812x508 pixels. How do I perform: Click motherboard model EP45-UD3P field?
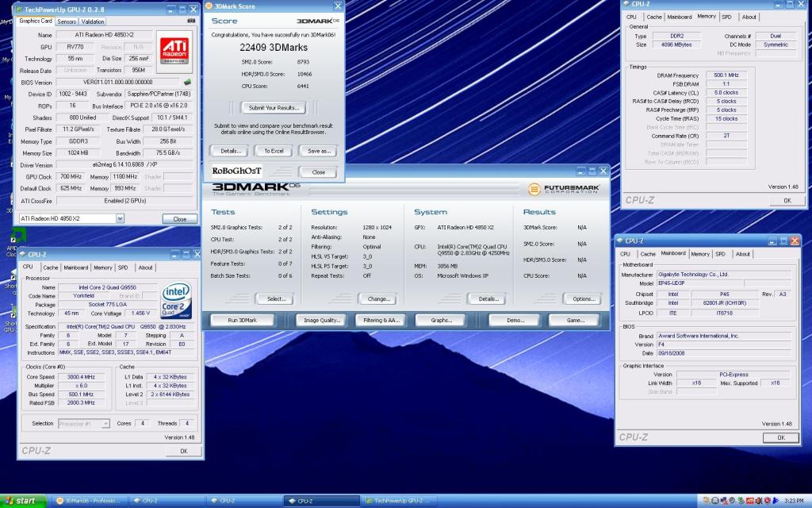(700, 283)
